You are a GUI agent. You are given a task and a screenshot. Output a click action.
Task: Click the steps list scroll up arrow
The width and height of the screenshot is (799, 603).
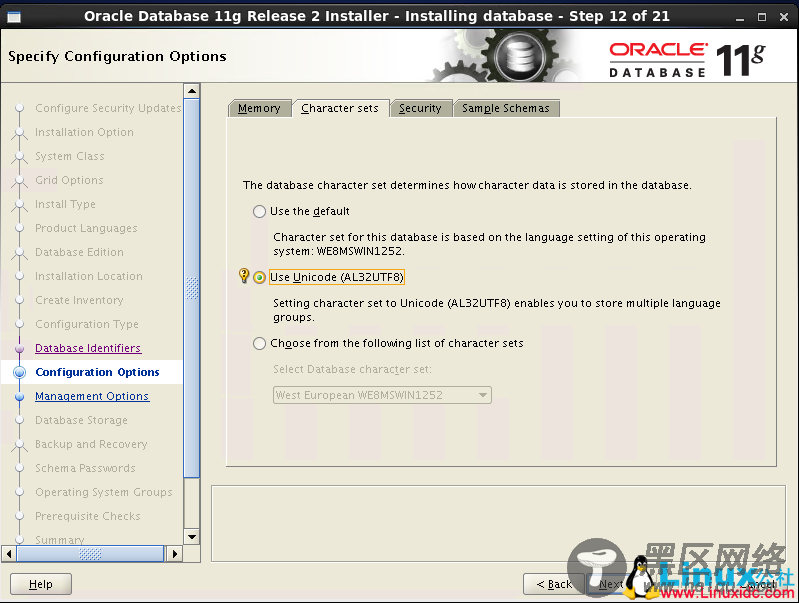(x=192, y=91)
